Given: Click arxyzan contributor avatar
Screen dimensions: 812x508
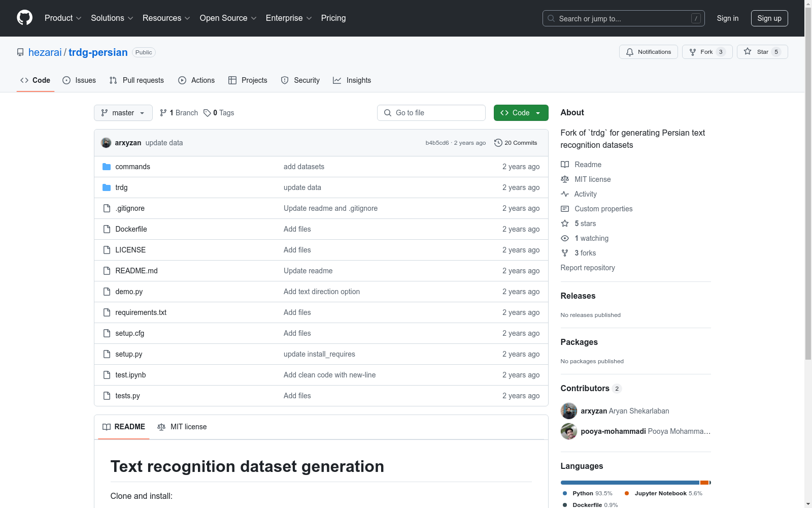Looking at the screenshot, I should [569, 411].
